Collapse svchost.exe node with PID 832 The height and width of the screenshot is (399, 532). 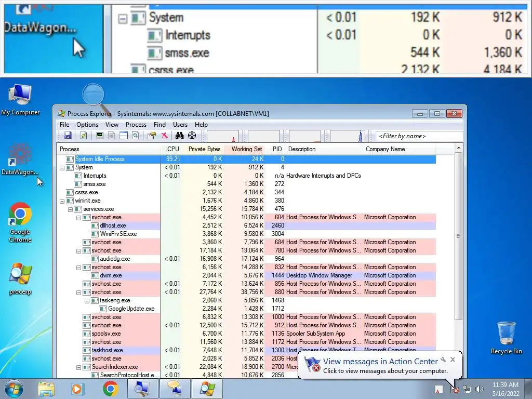[x=79, y=268]
